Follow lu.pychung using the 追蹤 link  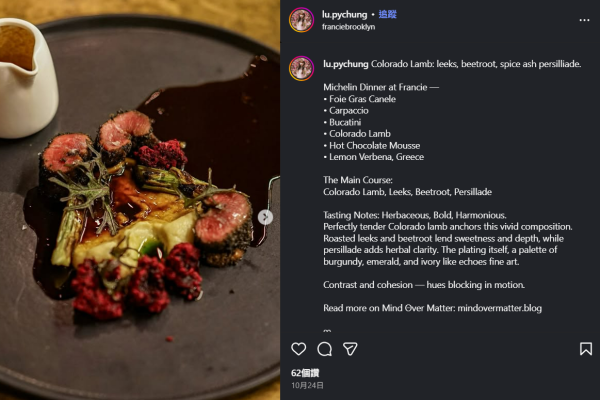tap(387, 15)
